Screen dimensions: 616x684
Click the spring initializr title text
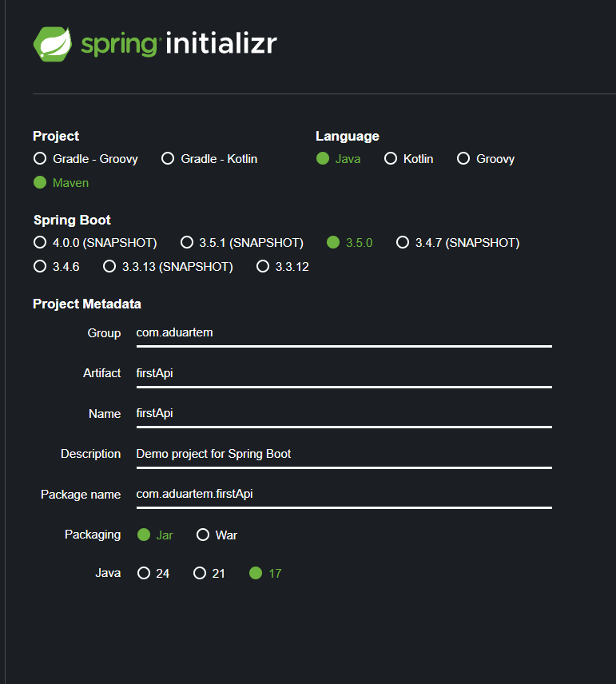(x=179, y=44)
